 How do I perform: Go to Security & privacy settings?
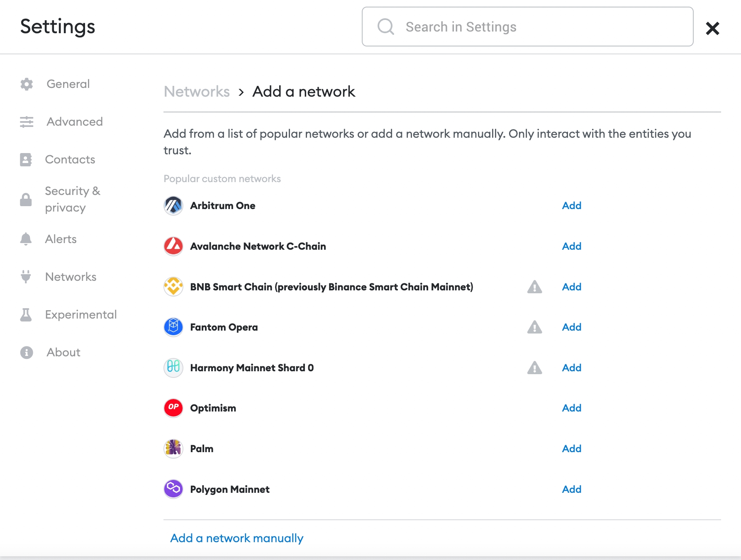72,199
